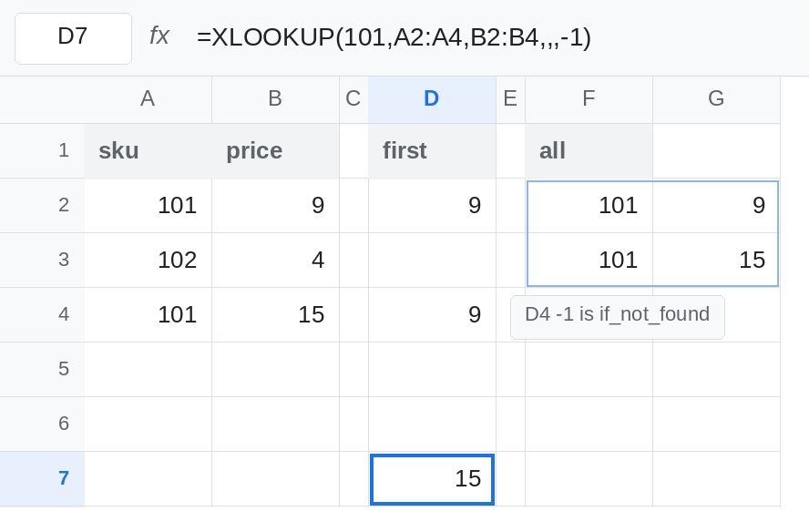Viewport: 809px width, 532px height.
Task: Select column F header
Action: tap(589, 99)
